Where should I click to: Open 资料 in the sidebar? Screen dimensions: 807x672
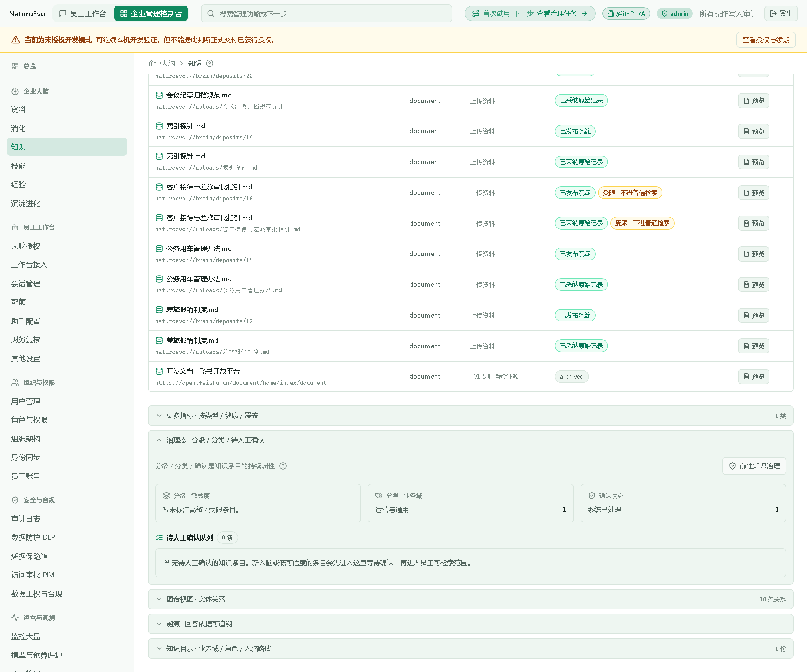click(x=67, y=109)
